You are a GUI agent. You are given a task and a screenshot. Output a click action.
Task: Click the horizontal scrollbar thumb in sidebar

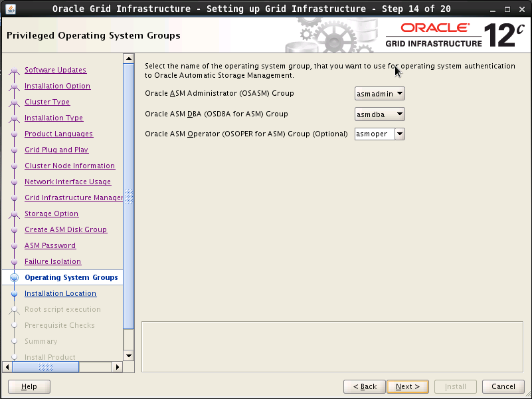point(46,366)
